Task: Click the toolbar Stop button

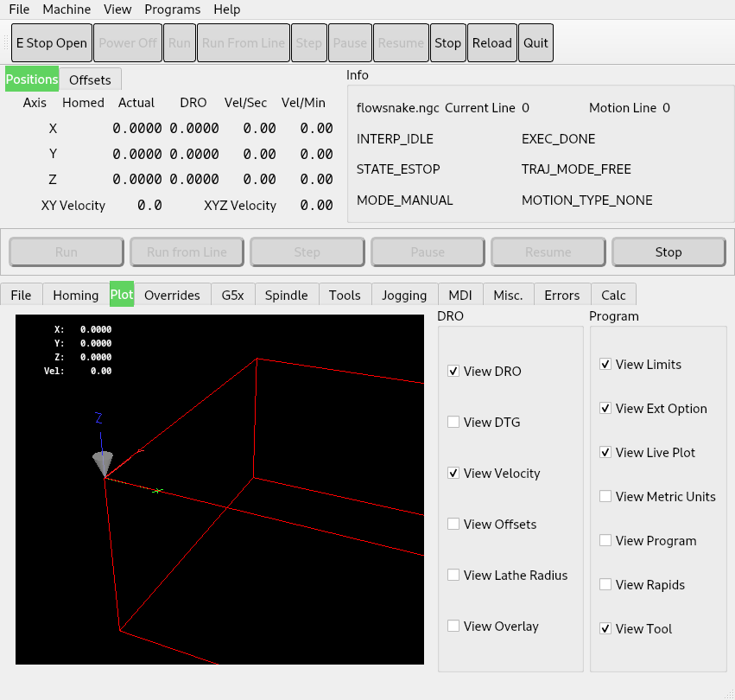Action: 448,43
